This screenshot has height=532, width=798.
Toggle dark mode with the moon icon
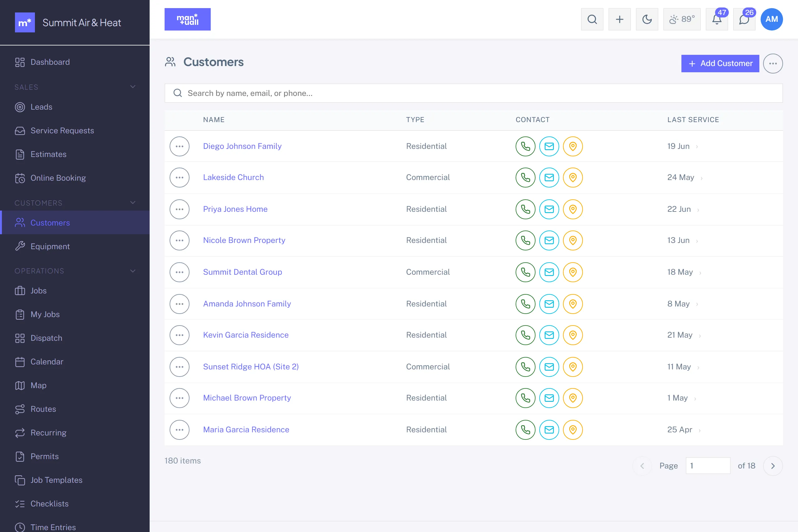point(647,19)
